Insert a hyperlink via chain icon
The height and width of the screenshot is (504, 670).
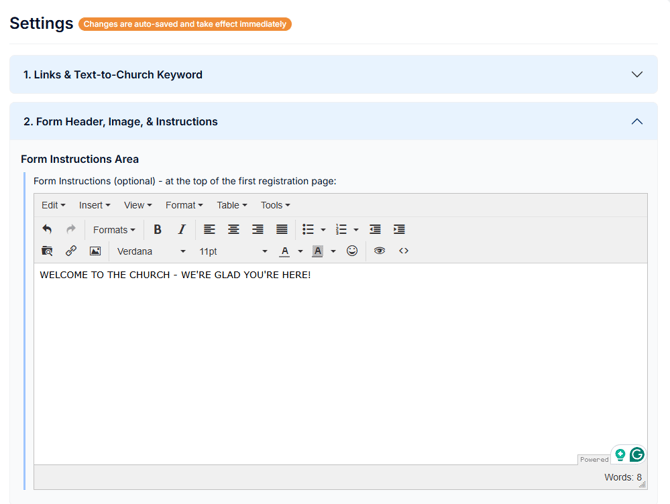(x=71, y=251)
